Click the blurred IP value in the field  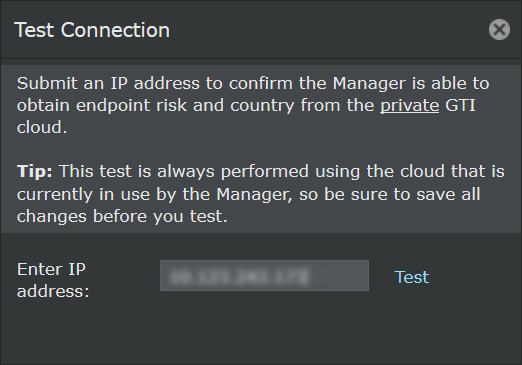[239, 277]
